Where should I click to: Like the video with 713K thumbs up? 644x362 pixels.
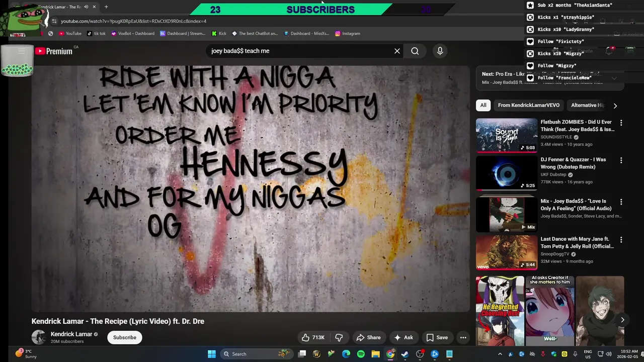point(313,337)
